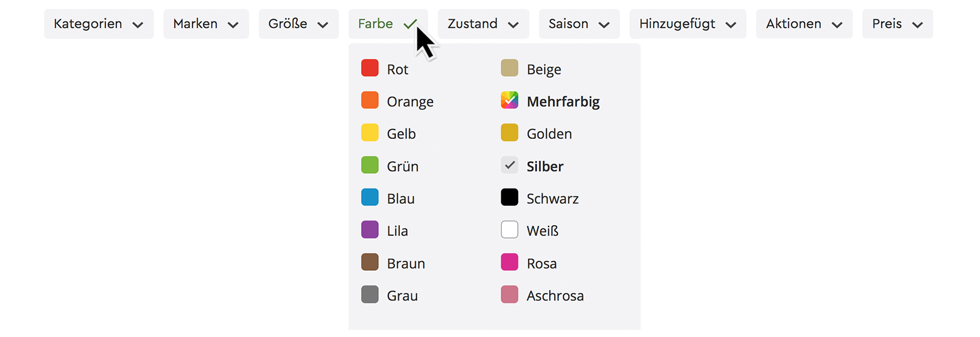Image resolution: width=980 pixels, height=337 pixels.
Task: Expand the Kategorien dropdown
Action: click(x=99, y=24)
